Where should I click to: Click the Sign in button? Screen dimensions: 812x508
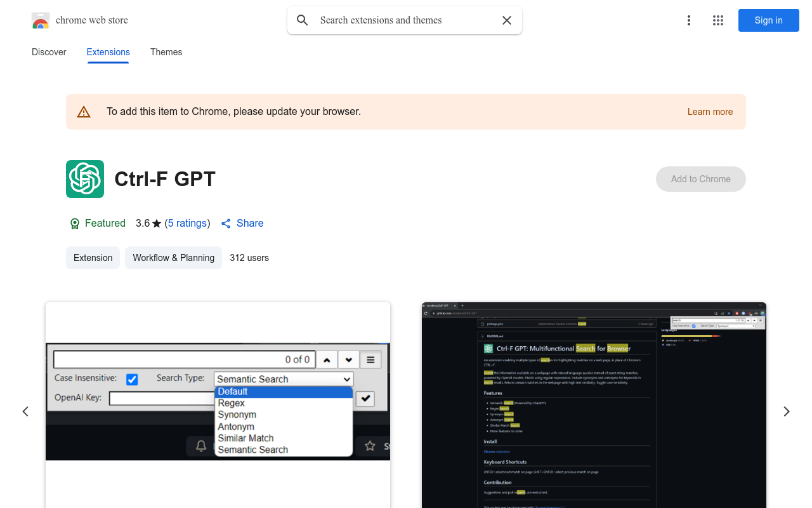pos(769,20)
